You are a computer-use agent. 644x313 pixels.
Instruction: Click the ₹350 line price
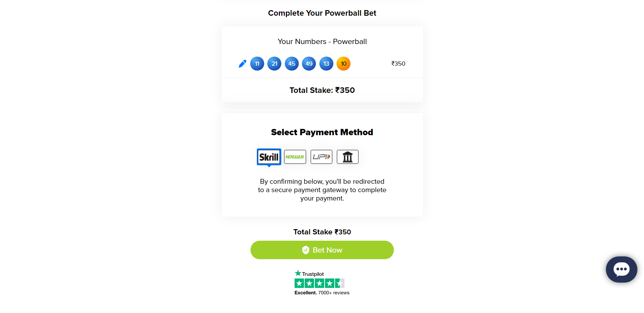[x=398, y=64]
